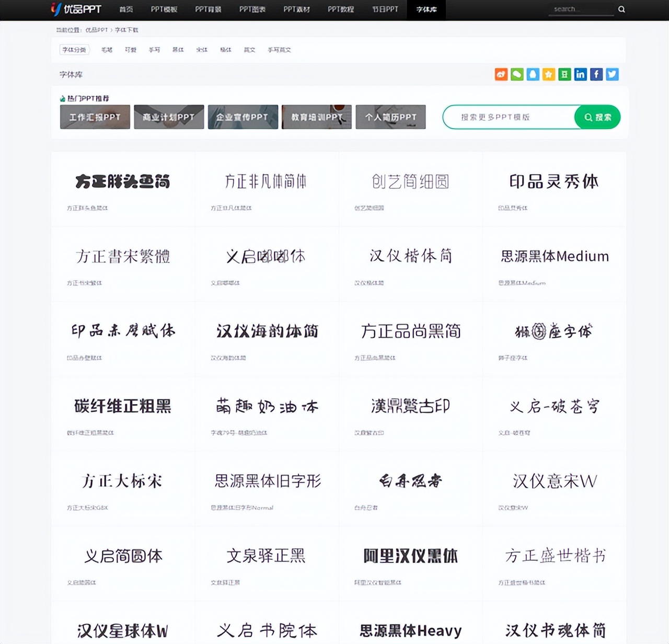Open the 思源黑体Medium font card
The width and height of the screenshot is (669, 644).
click(554, 264)
